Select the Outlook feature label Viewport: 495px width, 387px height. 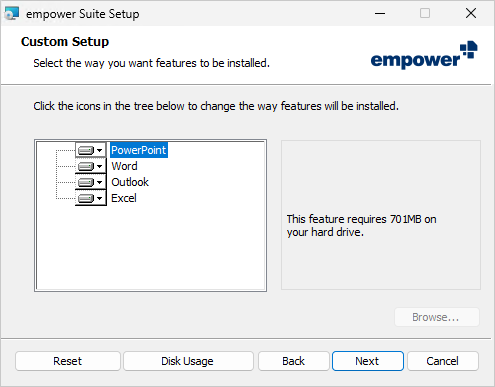point(130,182)
